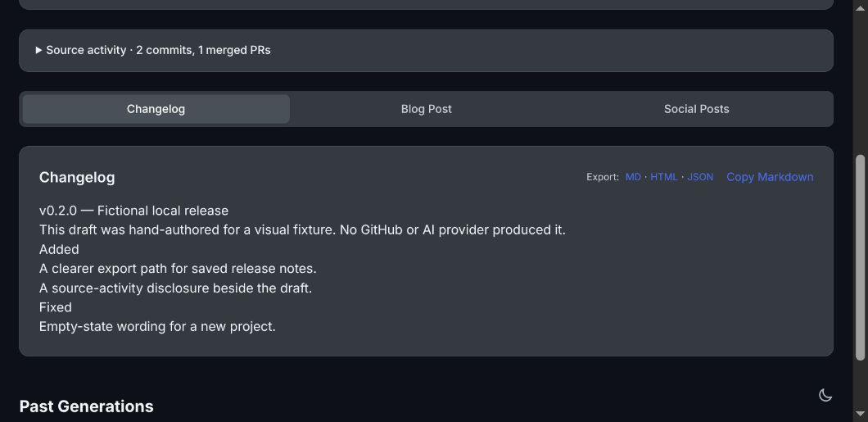Click the 'source-activity disclosure beside the draft' line
This screenshot has width=868, height=422.
[x=175, y=288]
